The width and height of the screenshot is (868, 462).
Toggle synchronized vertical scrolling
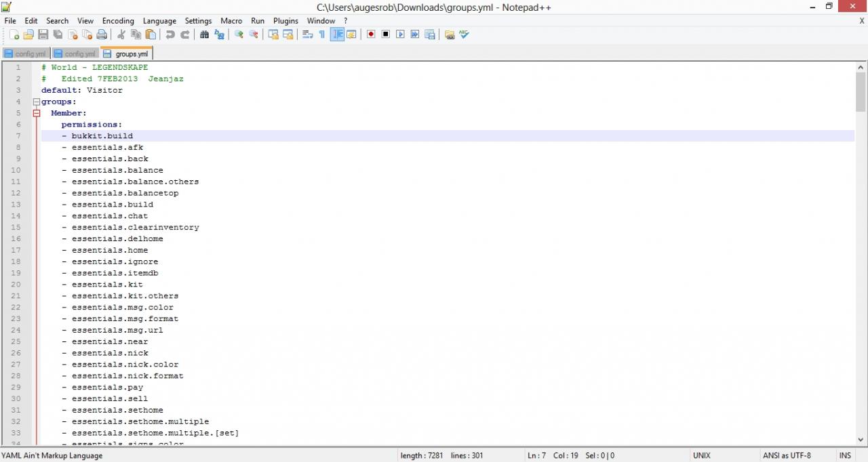pos(273,35)
